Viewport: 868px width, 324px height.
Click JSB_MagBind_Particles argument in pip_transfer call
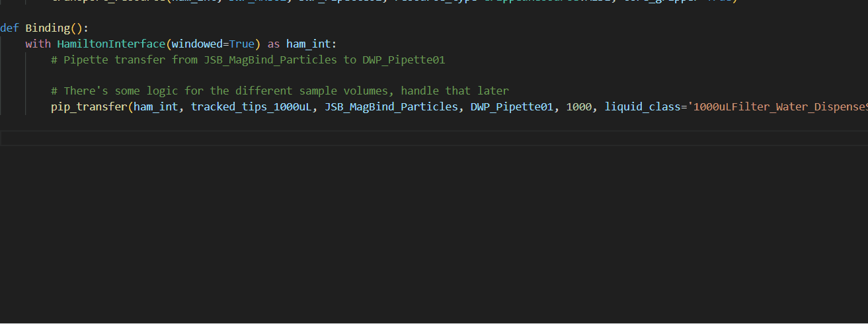pyautogui.click(x=391, y=106)
